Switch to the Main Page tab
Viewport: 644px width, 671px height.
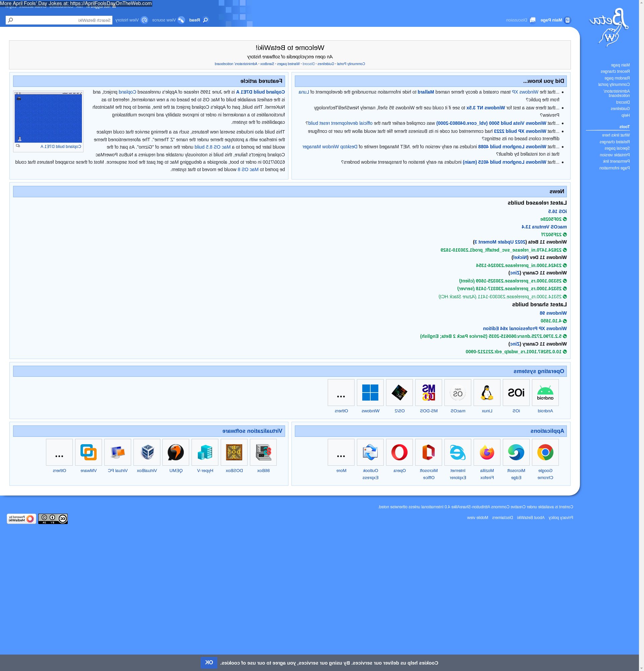pyautogui.click(x=555, y=20)
